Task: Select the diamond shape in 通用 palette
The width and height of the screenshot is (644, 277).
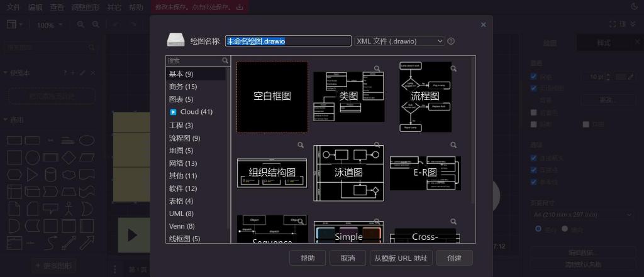Action: [x=69, y=158]
